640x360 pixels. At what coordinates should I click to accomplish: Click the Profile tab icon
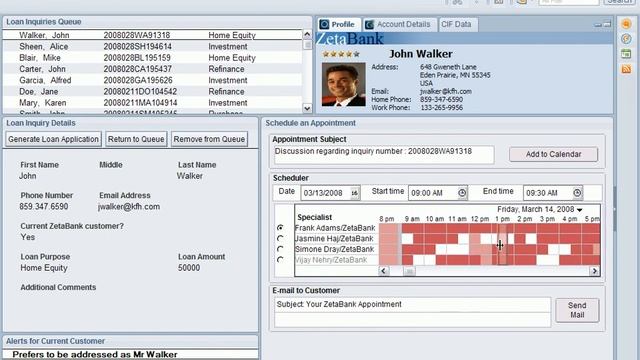[324, 24]
